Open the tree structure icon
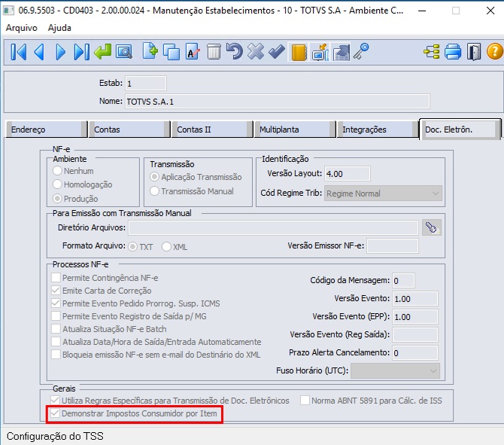504x445 pixels. 431,52
